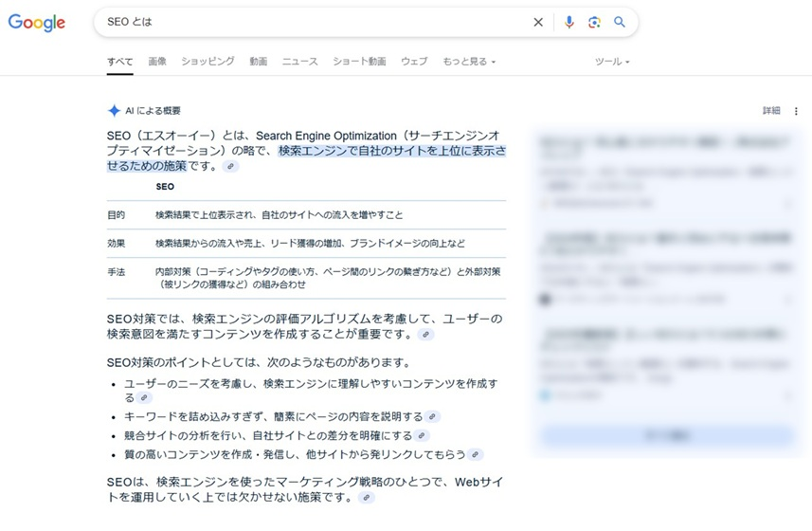
Task: Open source link after 差分を明確にする
Action: tap(422, 435)
